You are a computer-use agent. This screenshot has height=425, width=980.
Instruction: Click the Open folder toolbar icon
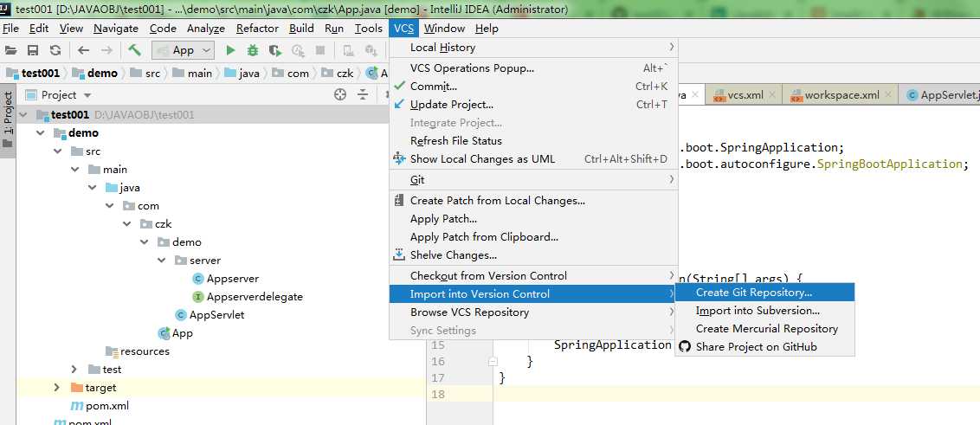[x=10, y=50]
